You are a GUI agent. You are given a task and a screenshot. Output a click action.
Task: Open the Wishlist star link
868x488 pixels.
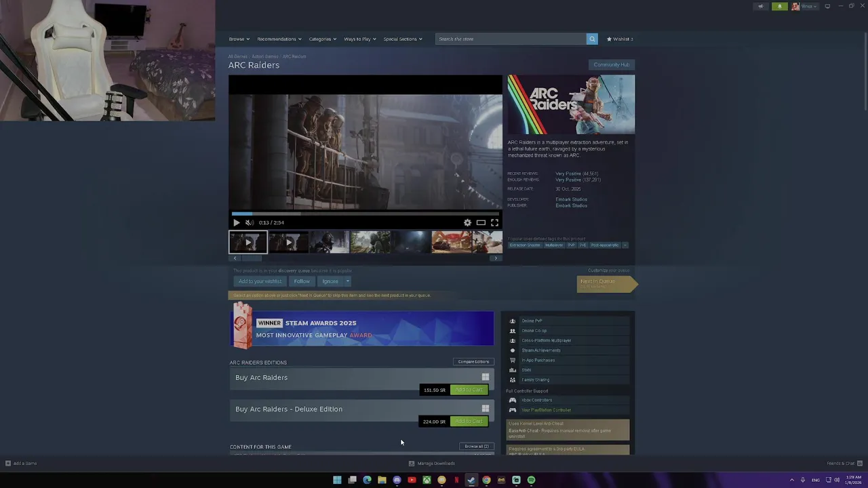pyautogui.click(x=620, y=39)
